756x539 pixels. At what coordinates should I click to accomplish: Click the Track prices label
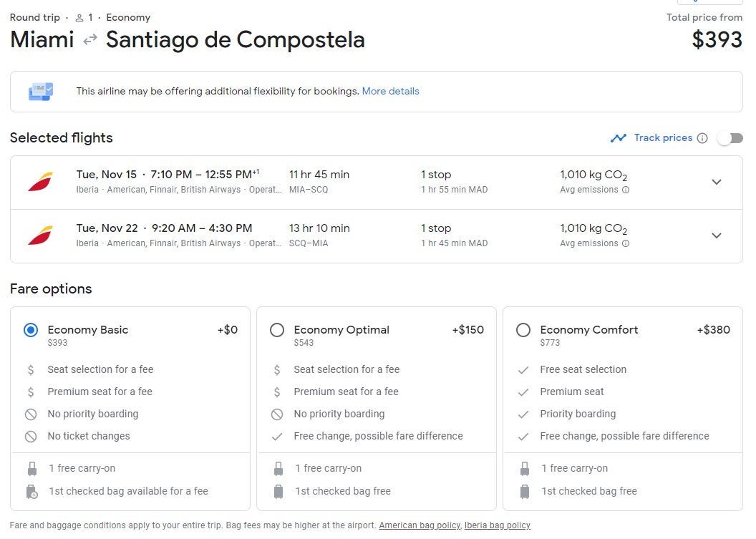point(663,138)
